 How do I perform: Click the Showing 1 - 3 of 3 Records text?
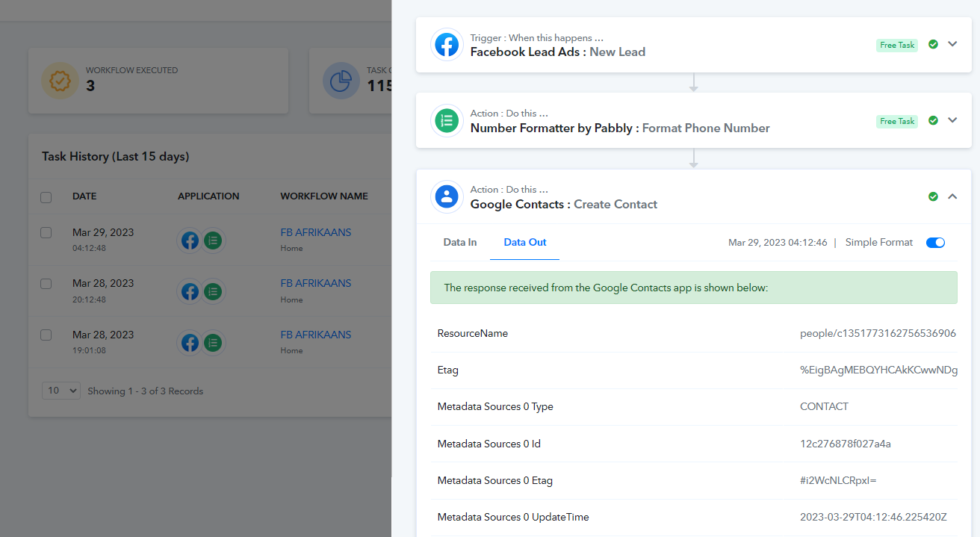146,391
